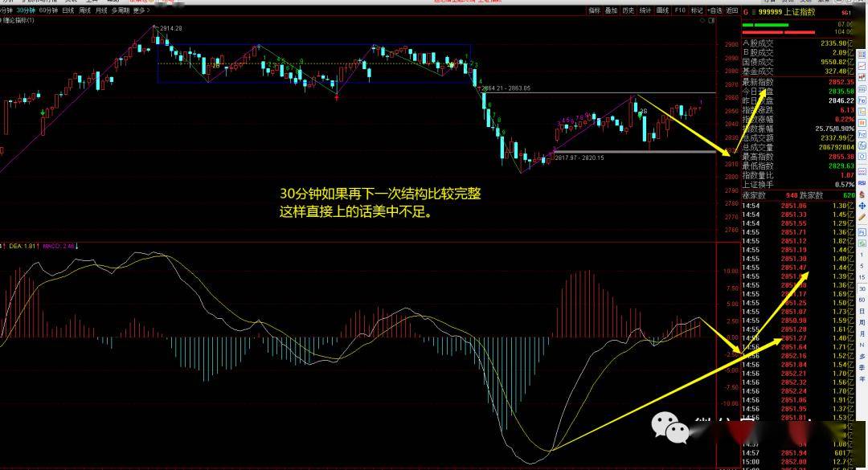The height and width of the screenshot is (470, 868).
Task: Switch to 60分钟 period tab
Action: (47, 10)
